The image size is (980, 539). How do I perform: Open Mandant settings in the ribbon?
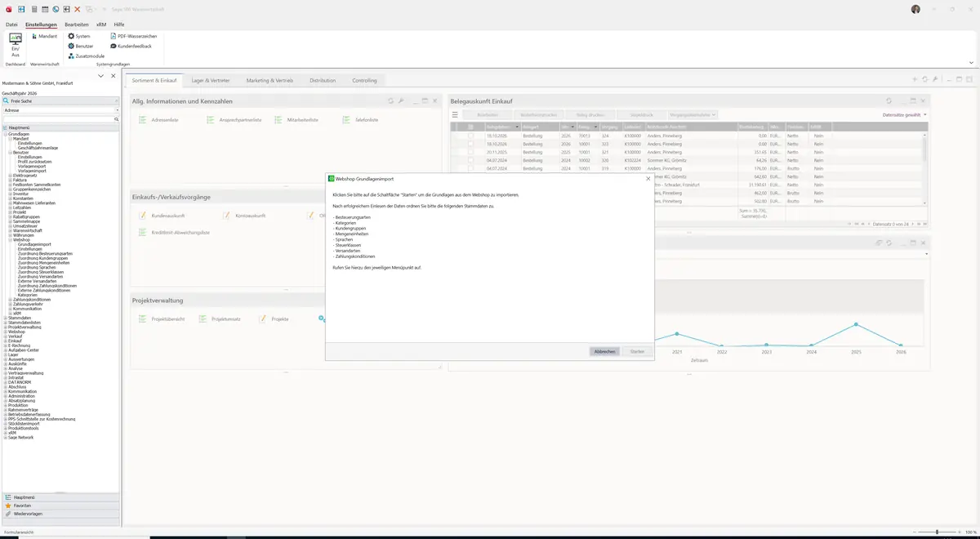[44, 36]
